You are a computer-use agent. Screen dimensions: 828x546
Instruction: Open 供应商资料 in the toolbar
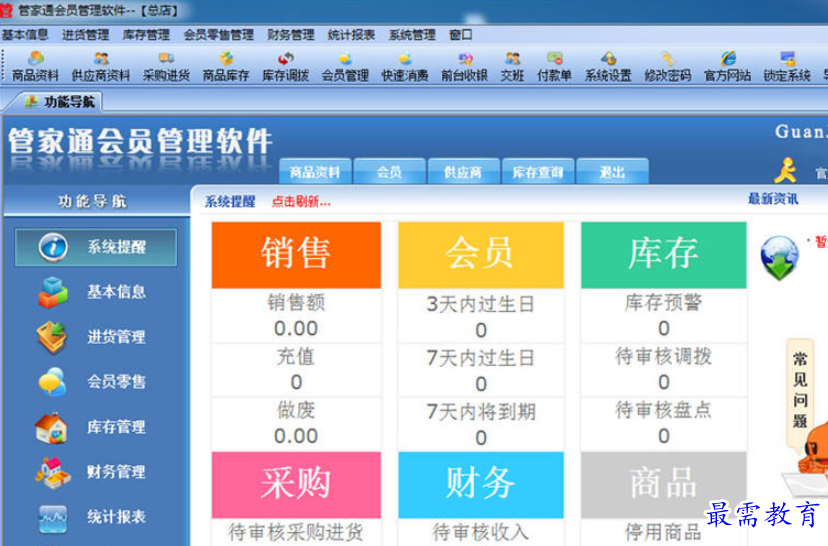point(101,66)
